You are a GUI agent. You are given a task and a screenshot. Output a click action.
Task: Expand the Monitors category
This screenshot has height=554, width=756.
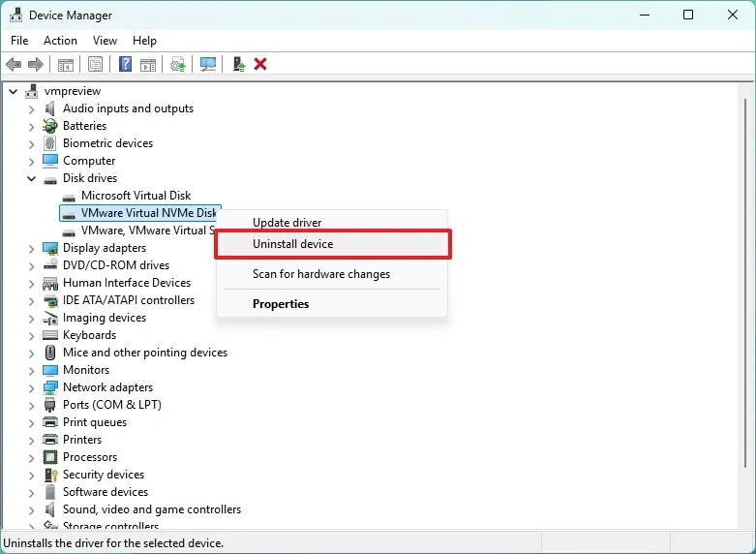tap(31, 370)
